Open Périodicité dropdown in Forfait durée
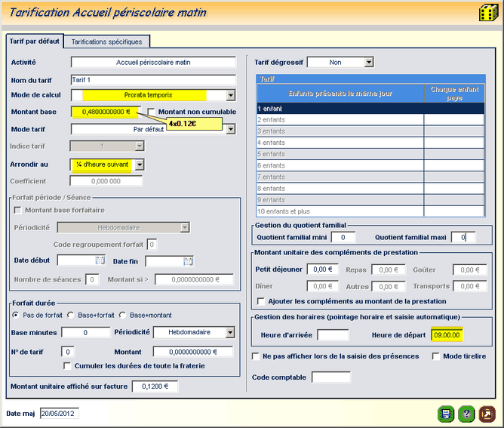Image resolution: width=504 pixels, height=428 pixels. point(230,333)
